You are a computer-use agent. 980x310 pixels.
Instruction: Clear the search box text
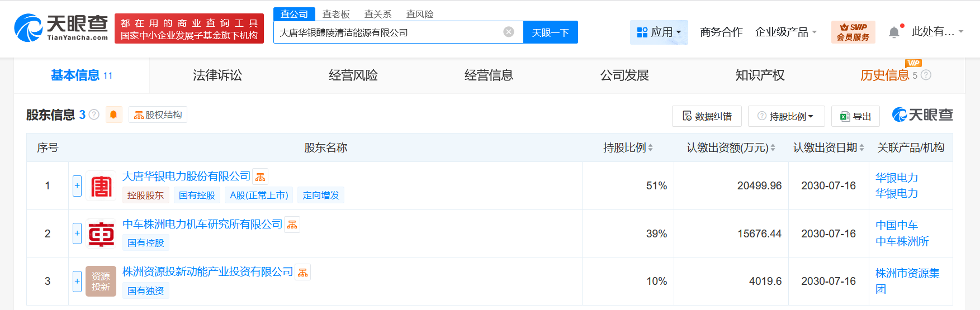pos(509,32)
